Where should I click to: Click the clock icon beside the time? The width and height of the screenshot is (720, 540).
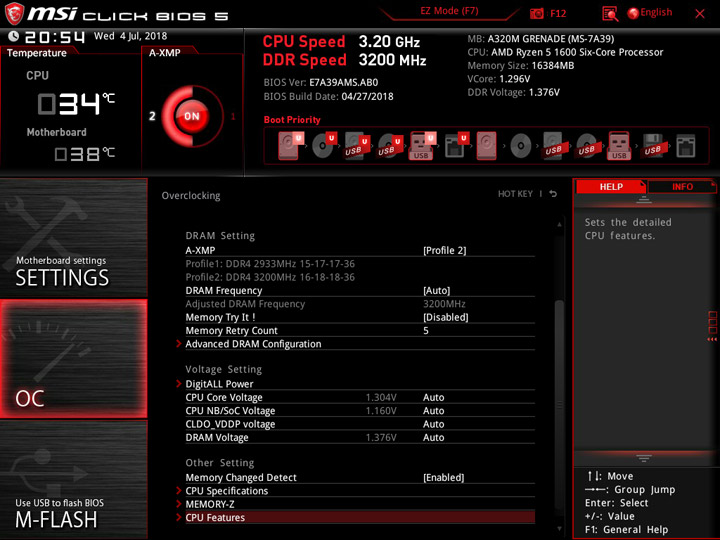click(13, 36)
